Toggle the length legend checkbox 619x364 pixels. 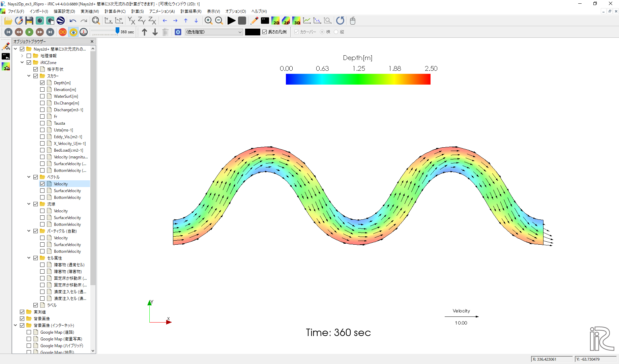pos(265,32)
